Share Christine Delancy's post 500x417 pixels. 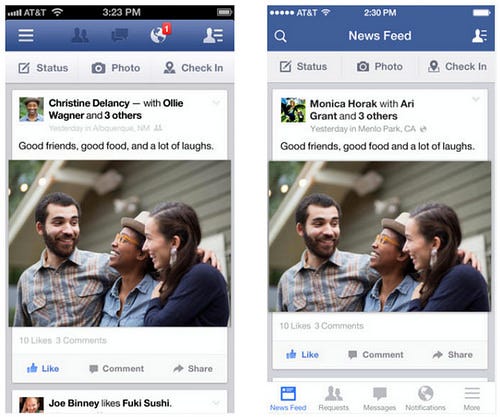pos(193,368)
